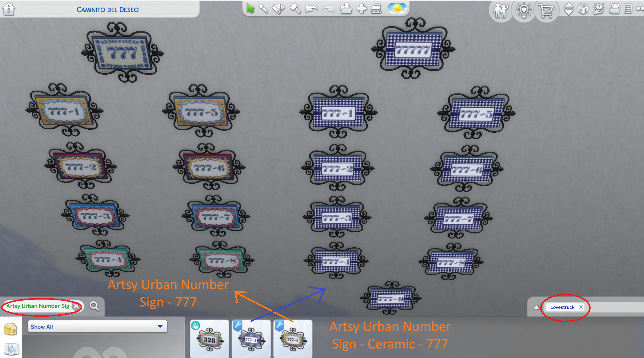This screenshot has height=358, width=644.
Task: Save lot to My Library
Action: 346,8
